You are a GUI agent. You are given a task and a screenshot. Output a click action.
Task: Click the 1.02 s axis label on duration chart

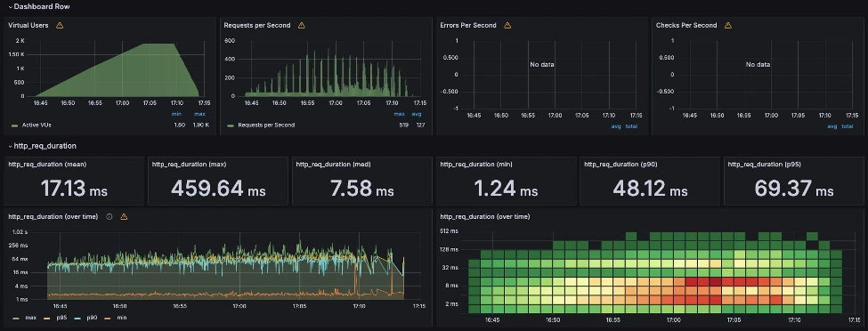click(19, 232)
